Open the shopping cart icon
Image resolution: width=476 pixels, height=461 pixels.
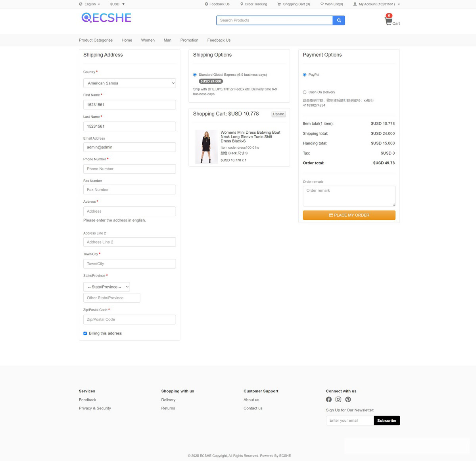(x=389, y=21)
